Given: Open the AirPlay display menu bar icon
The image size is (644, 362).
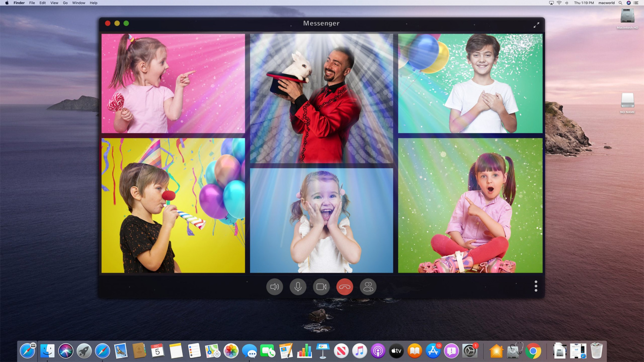Looking at the screenshot, I should coord(551,3).
